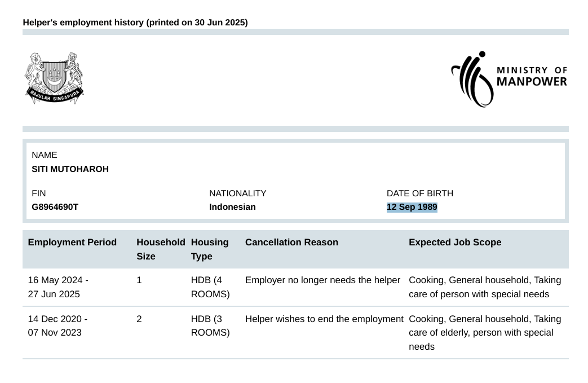The image size is (588, 383).
Task: Click the Household Size column header
Action: tap(160, 249)
